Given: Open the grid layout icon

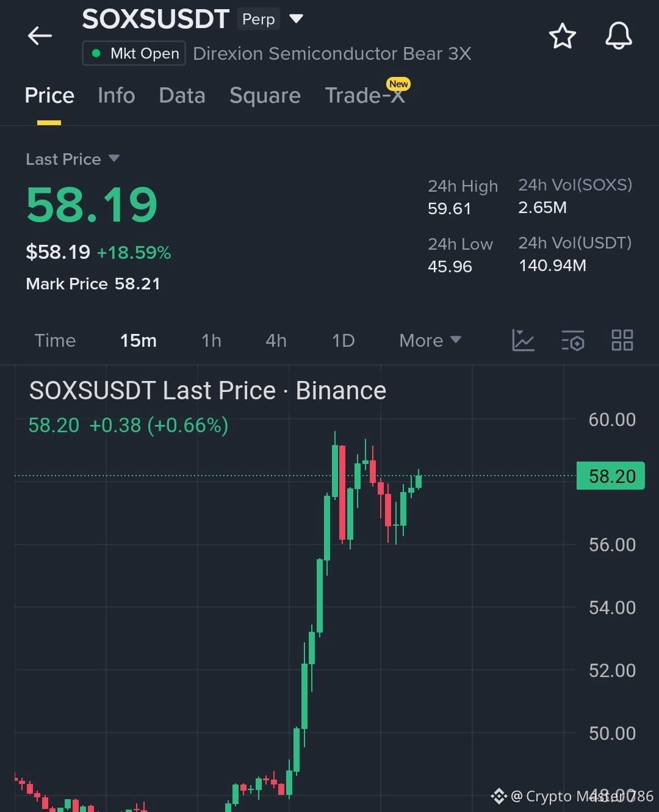Looking at the screenshot, I should click(x=622, y=340).
